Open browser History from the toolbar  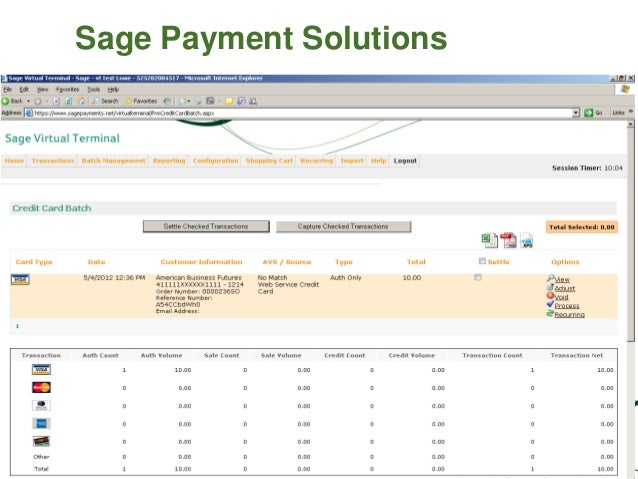pyautogui.click(x=167, y=101)
